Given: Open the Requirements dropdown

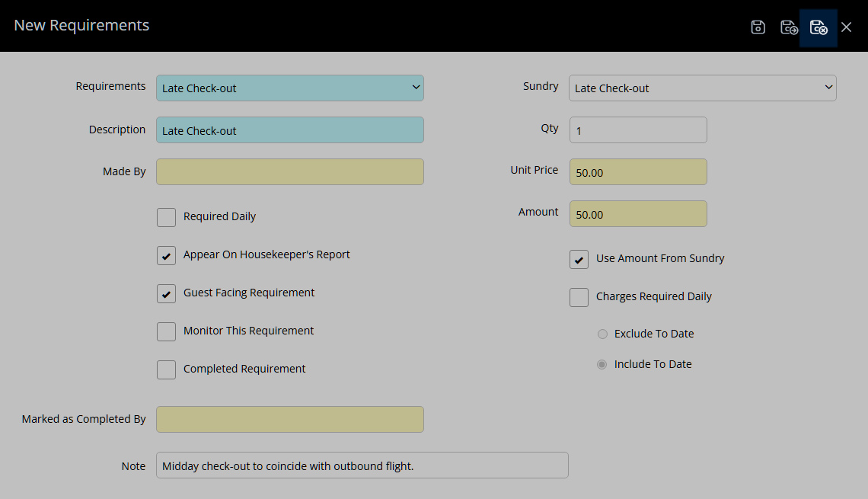Looking at the screenshot, I should coord(290,88).
